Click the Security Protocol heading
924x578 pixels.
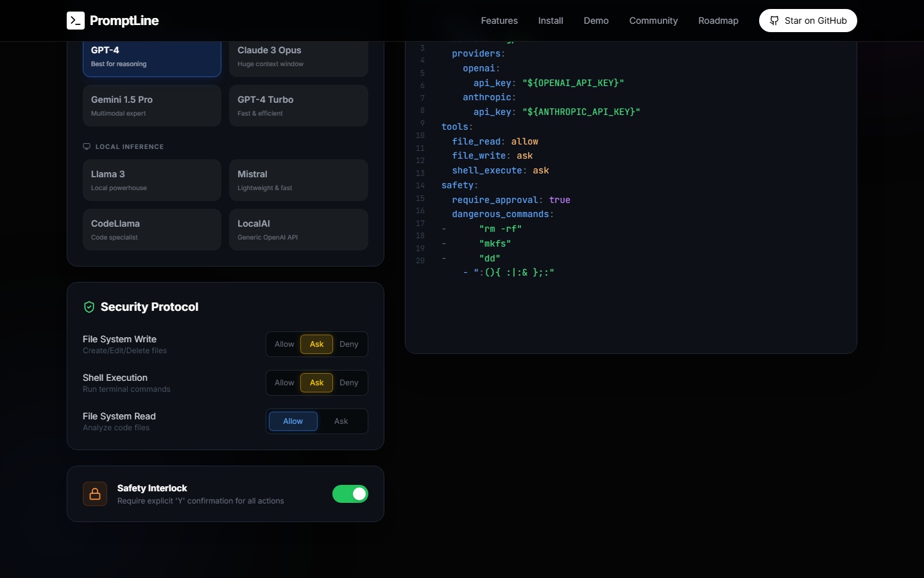[x=150, y=307]
